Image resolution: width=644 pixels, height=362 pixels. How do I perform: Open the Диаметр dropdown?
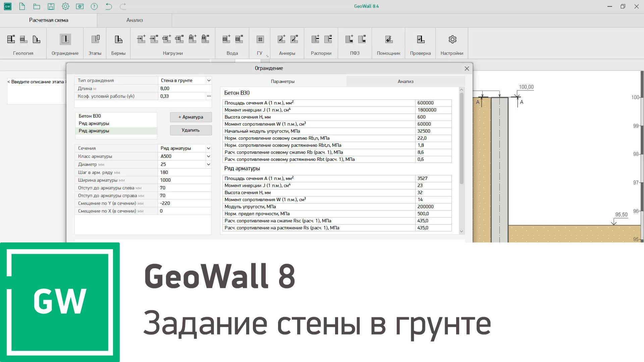click(x=208, y=165)
